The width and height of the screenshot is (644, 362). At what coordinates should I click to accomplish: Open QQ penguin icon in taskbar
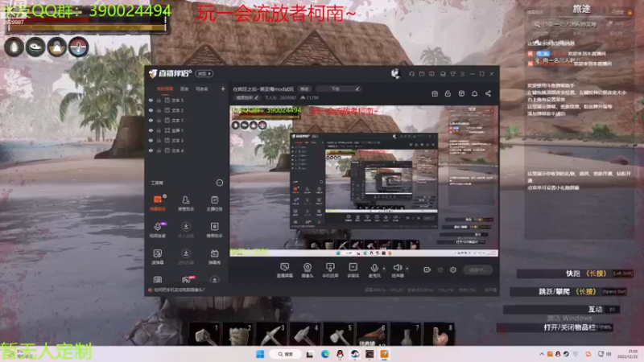(340, 354)
